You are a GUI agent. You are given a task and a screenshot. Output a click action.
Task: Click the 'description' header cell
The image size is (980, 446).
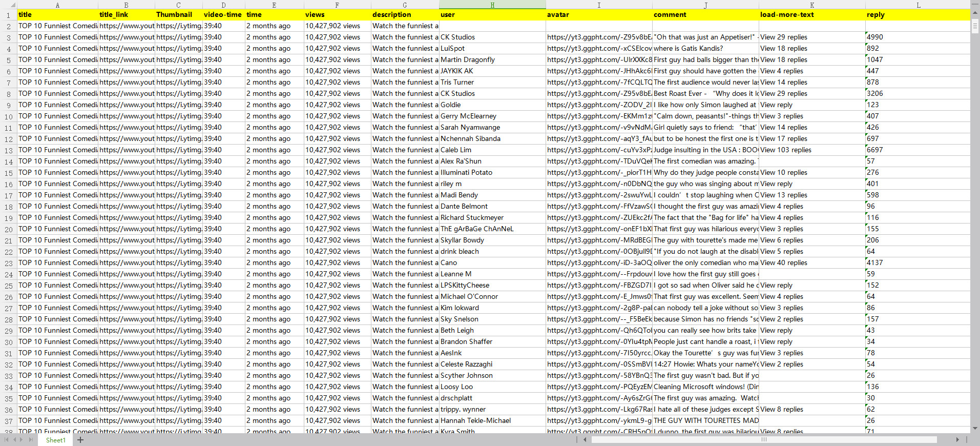tap(405, 15)
